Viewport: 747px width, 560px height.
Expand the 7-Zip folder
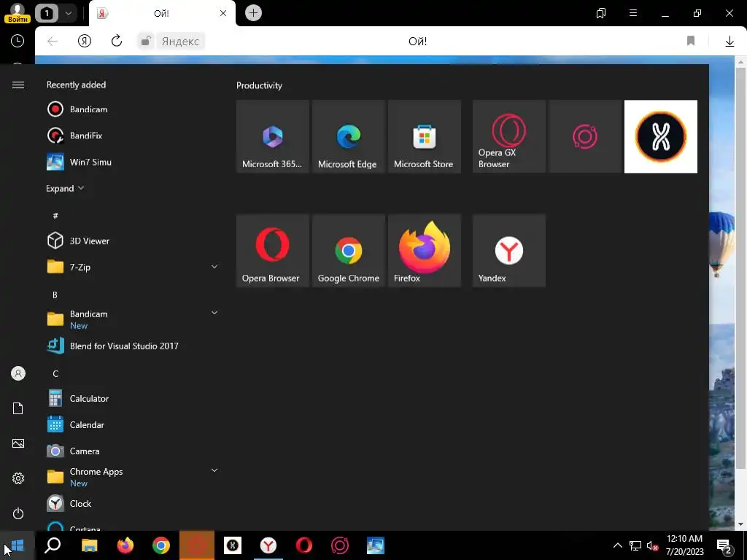[214, 267]
